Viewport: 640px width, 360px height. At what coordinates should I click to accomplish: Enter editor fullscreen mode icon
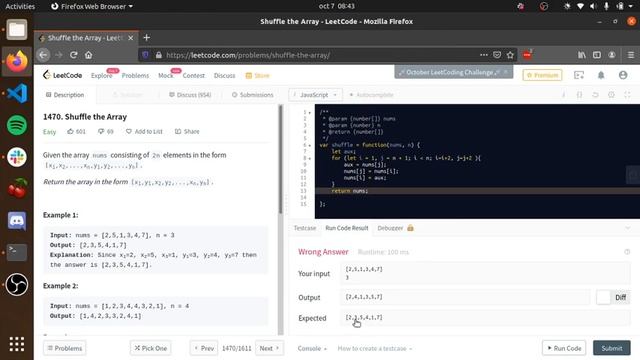click(627, 95)
